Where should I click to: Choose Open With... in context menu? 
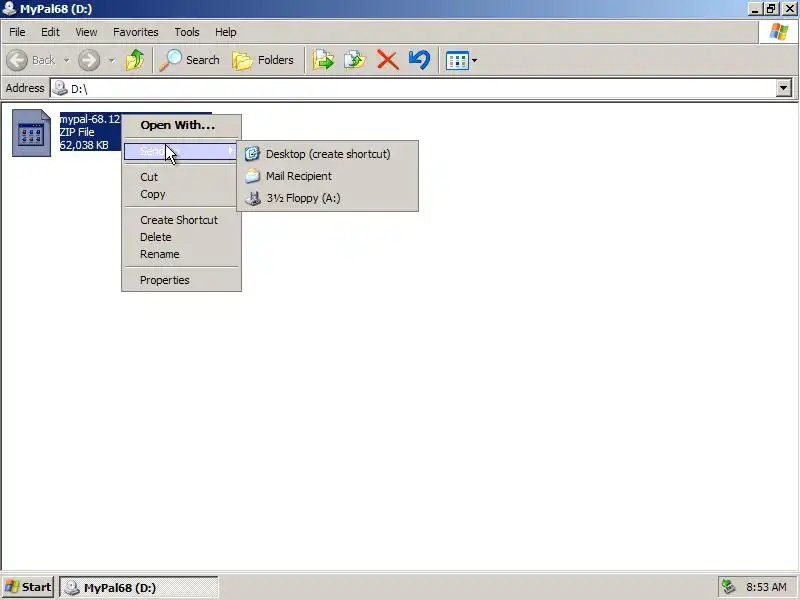pyautogui.click(x=181, y=126)
